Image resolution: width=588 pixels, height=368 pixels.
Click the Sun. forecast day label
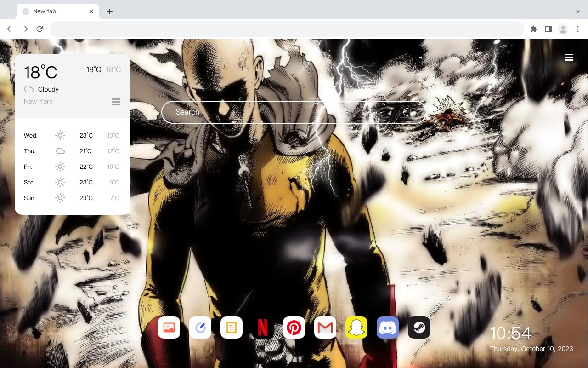tap(30, 198)
